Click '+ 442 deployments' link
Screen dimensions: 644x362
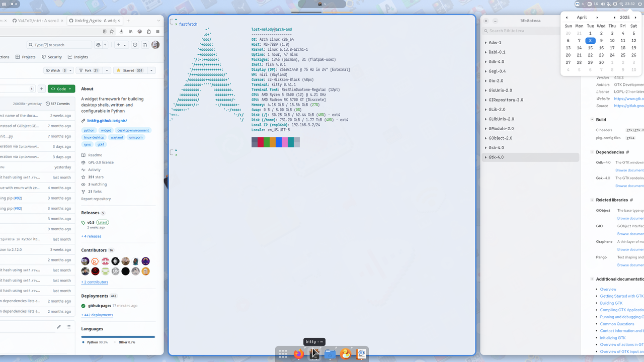tap(97, 315)
